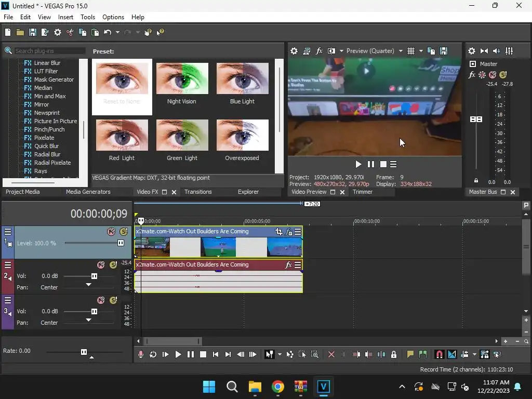Open Preview panel project video properties gear
Screen dimensions: 532x399
coord(294,51)
